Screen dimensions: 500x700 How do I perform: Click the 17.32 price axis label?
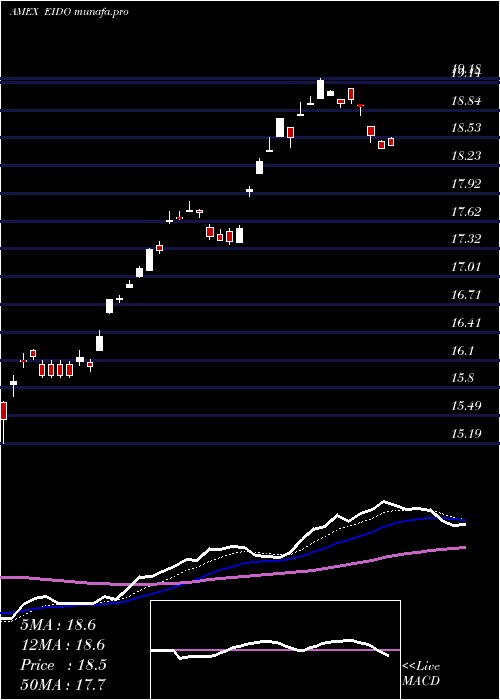466,239
